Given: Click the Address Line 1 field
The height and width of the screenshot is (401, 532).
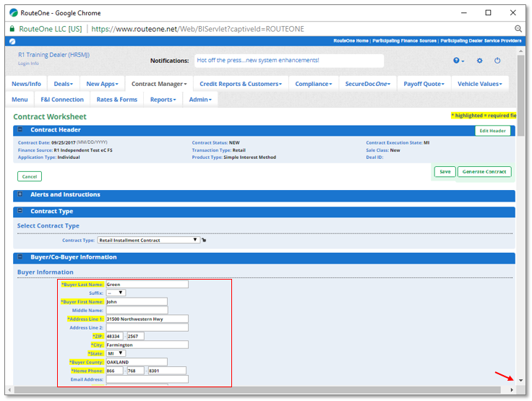Looking at the screenshot, I should [x=147, y=319].
